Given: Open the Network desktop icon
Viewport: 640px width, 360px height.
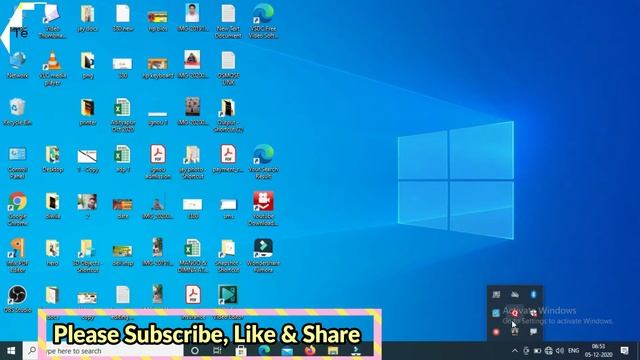Looking at the screenshot, I should point(18,64).
